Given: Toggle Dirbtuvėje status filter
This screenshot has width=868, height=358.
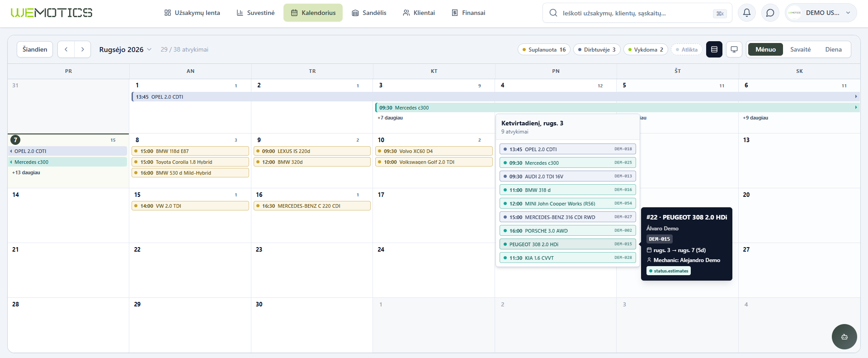Looking at the screenshot, I should (x=597, y=49).
